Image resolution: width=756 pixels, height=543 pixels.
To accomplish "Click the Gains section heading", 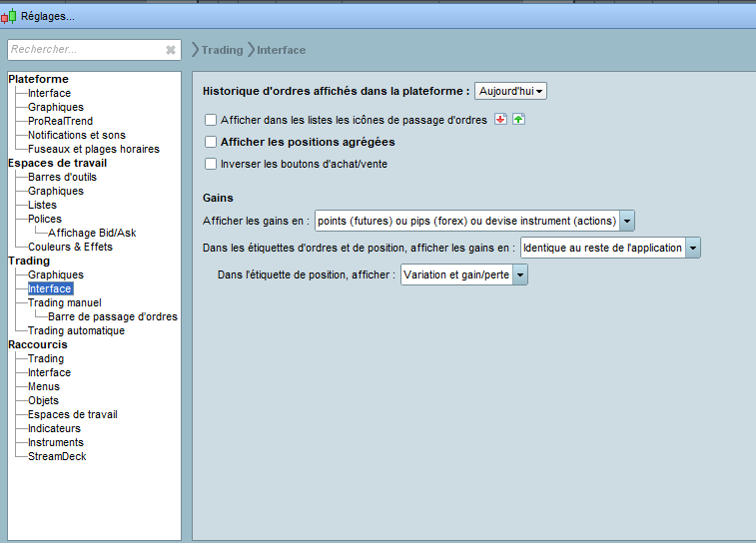I will [x=218, y=198].
